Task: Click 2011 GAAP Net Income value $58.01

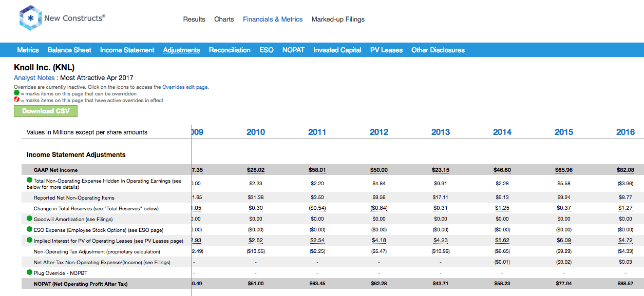Action: pos(317,170)
